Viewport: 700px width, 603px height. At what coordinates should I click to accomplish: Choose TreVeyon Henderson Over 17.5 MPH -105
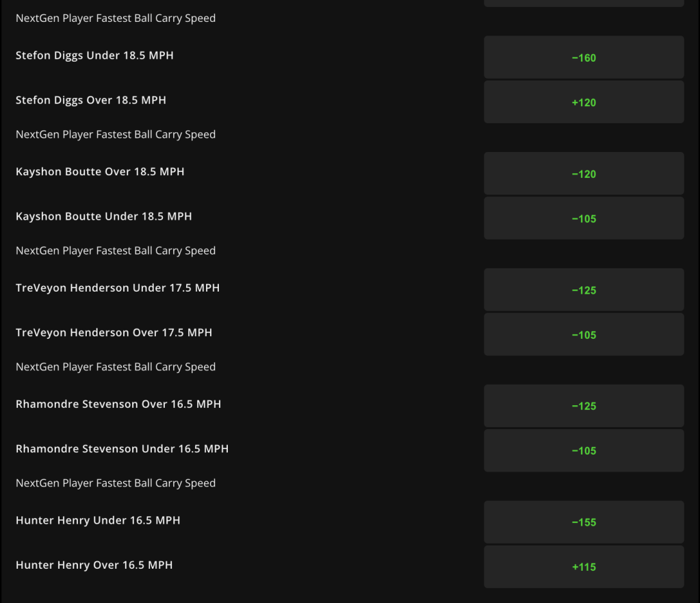(x=584, y=334)
